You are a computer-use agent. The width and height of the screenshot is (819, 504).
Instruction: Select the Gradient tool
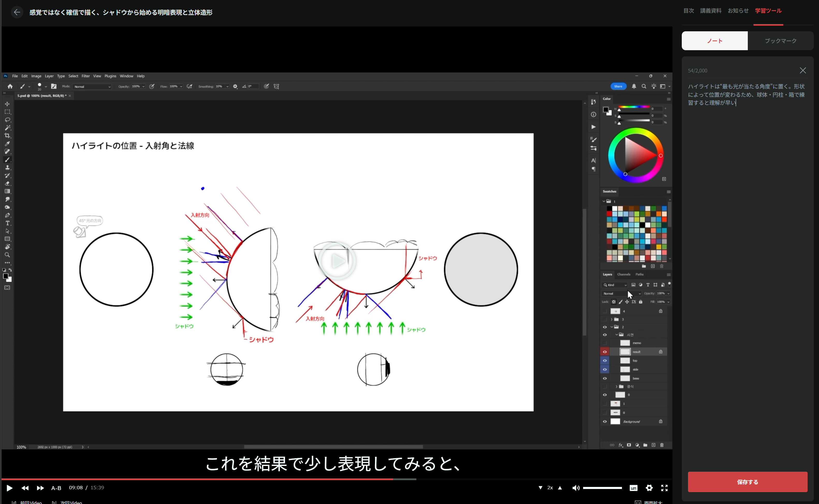click(x=7, y=191)
